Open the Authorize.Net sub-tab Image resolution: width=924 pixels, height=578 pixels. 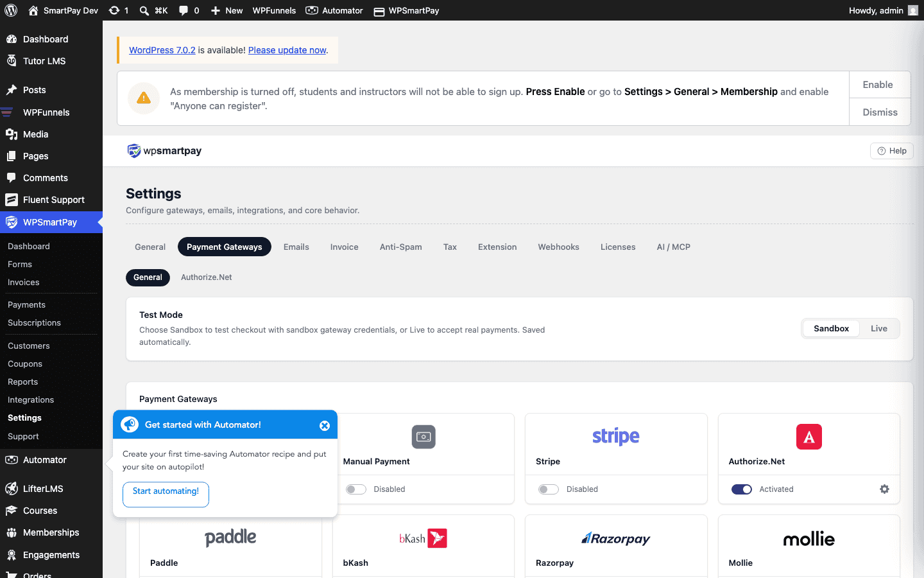click(x=207, y=277)
